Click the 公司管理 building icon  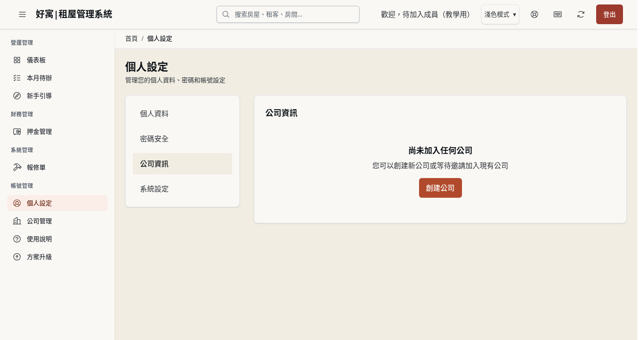pyautogui.click(x=17, y=221)
